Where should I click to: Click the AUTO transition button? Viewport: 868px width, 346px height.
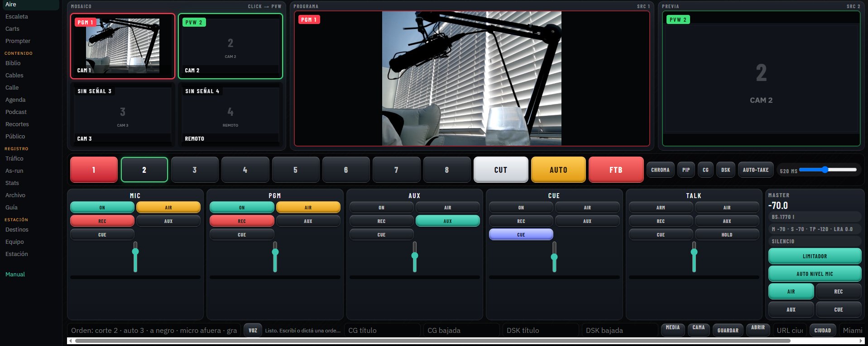click(558, 170)
